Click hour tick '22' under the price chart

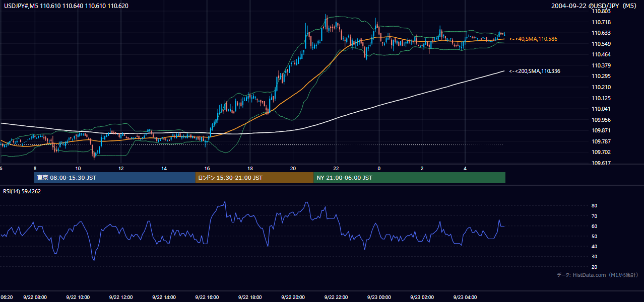pos(336,168)
